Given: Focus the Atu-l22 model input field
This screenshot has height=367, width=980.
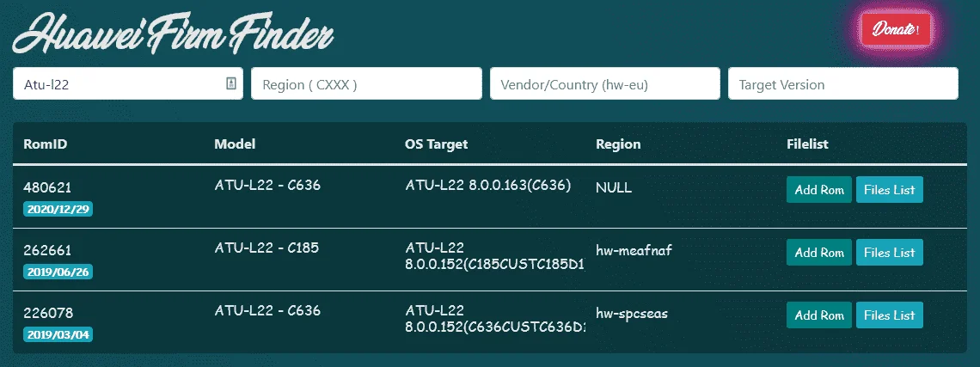Looking at the screenshot, I should pos(128,83).
